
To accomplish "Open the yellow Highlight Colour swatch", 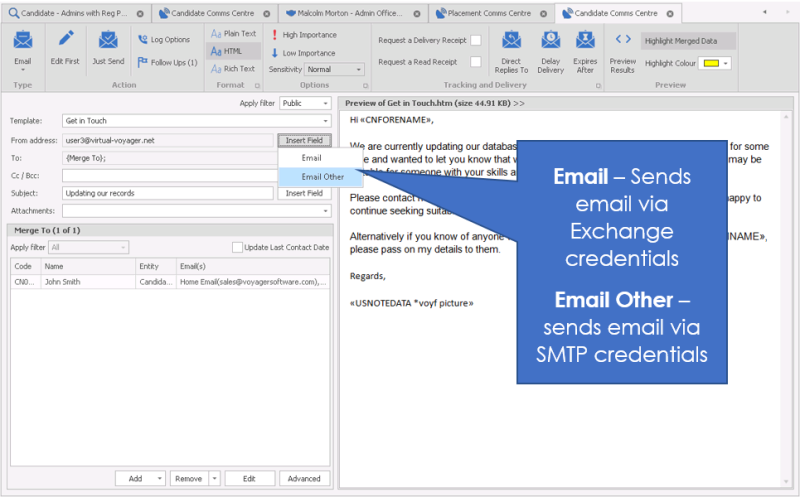I will point(715,63).
